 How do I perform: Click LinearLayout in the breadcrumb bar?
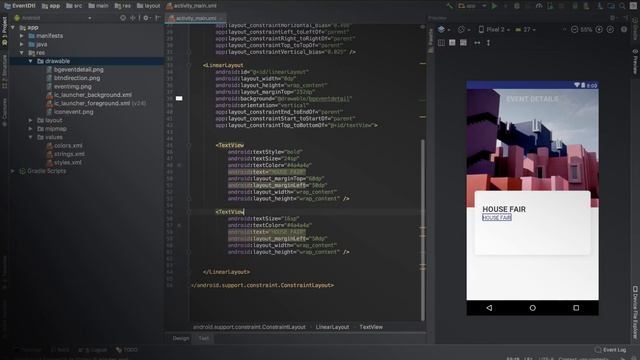pyautogui.click(x=332, y=327)
